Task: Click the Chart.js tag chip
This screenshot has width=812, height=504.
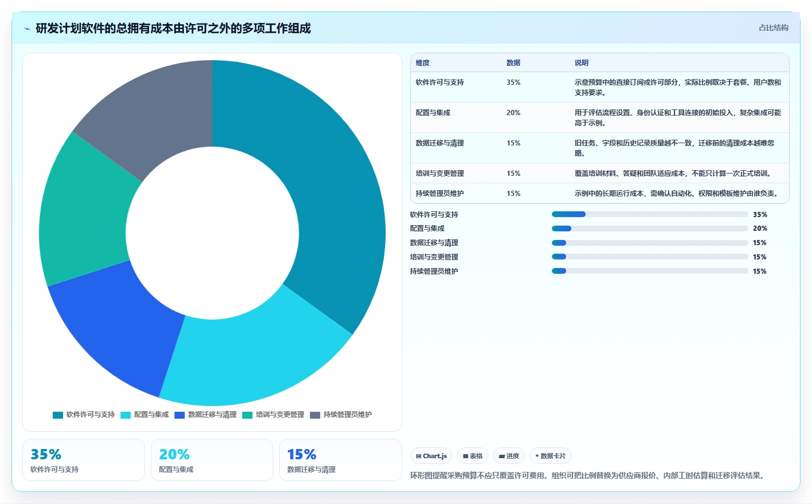Action: pos(431,456)
